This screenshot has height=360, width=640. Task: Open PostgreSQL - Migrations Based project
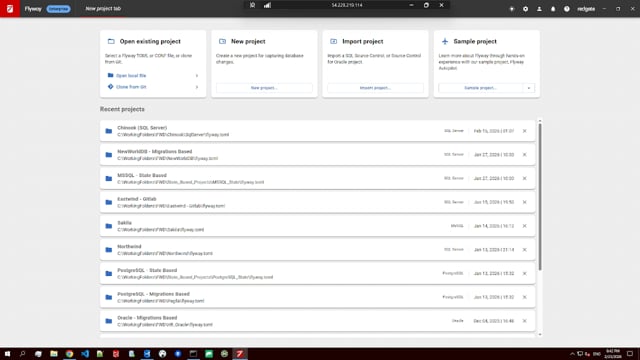[x=317, y=297]
